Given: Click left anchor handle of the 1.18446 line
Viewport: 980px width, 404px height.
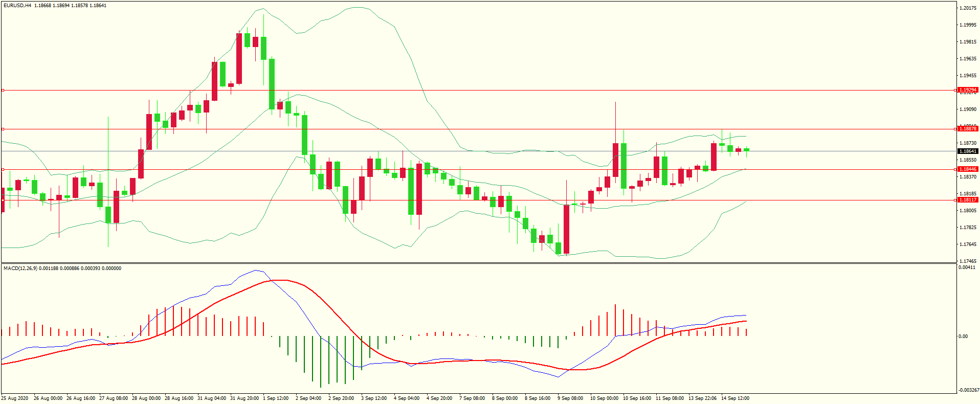Looking at the screenshot, I should tap(3, 169).
